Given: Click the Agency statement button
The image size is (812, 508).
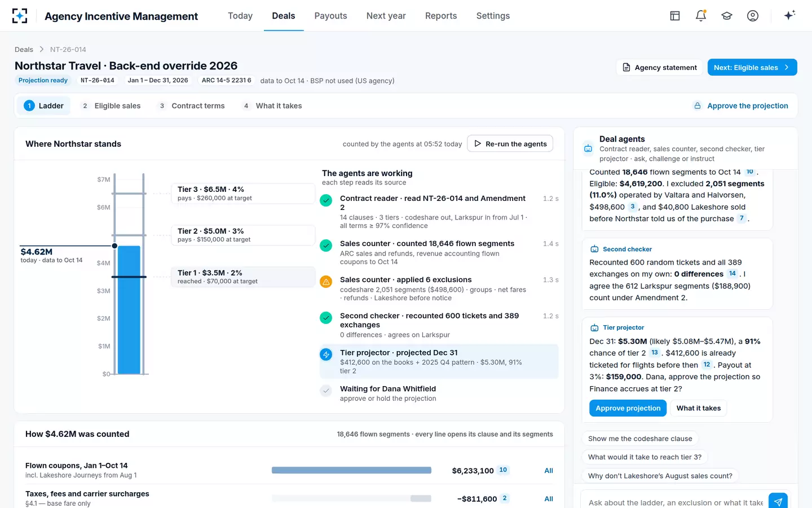Looking at the screenshot, I should click(x=660, y=67).
